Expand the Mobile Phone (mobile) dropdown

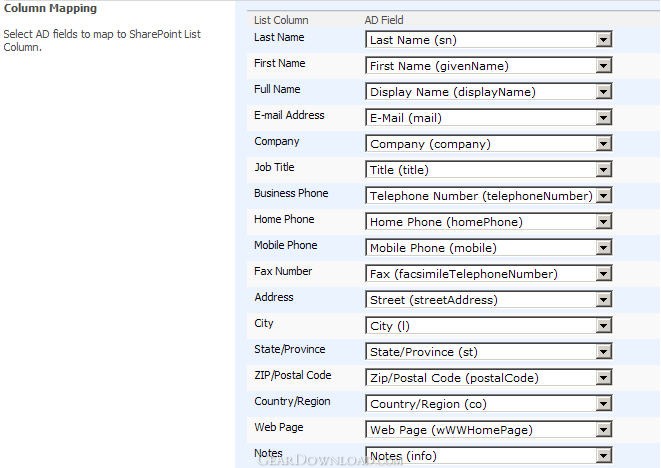pos(489,248)
